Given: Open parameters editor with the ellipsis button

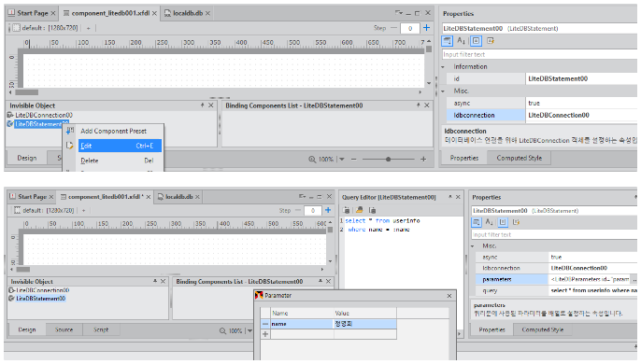Looking at the screenshot, I should pos(634,279).
